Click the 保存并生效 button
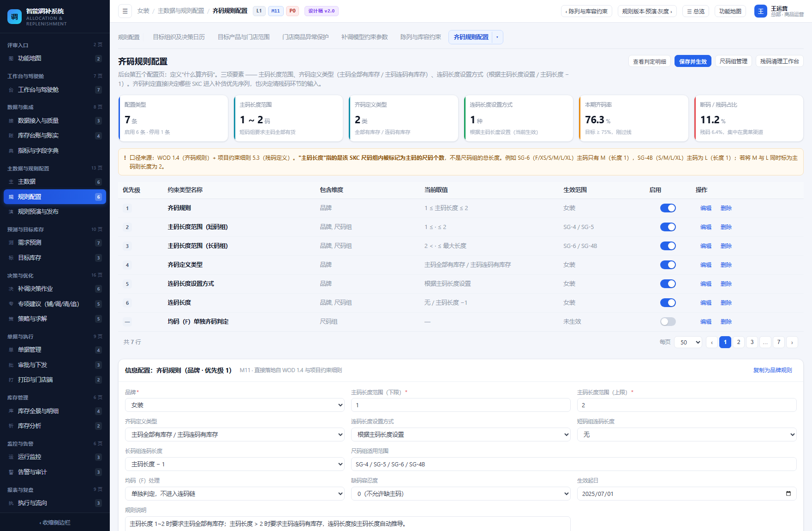The width and height of the screenshot is (812, 531). [x=693, y=61]
